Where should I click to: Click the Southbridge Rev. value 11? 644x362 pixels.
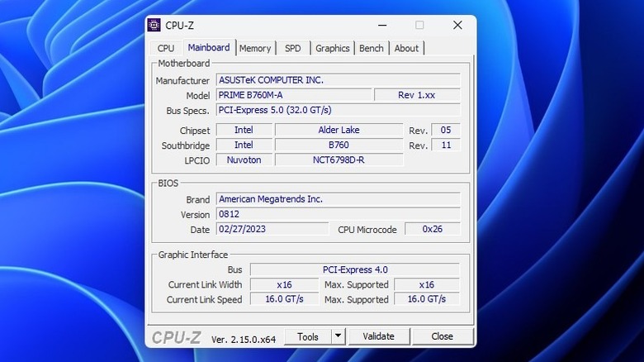pyautogui.click(x=446, y=145)
